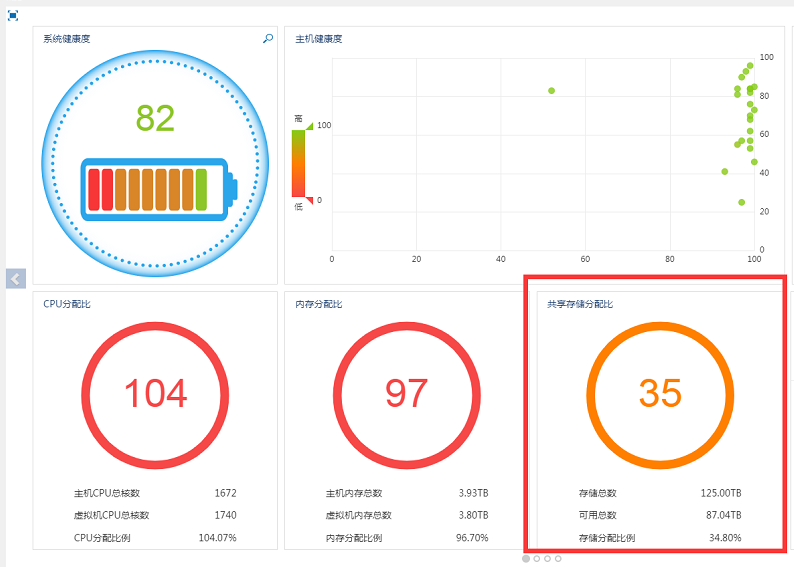Click the system health score 82
The width and height of the screenshot is (794, 567).
click(x=155, y=118)
